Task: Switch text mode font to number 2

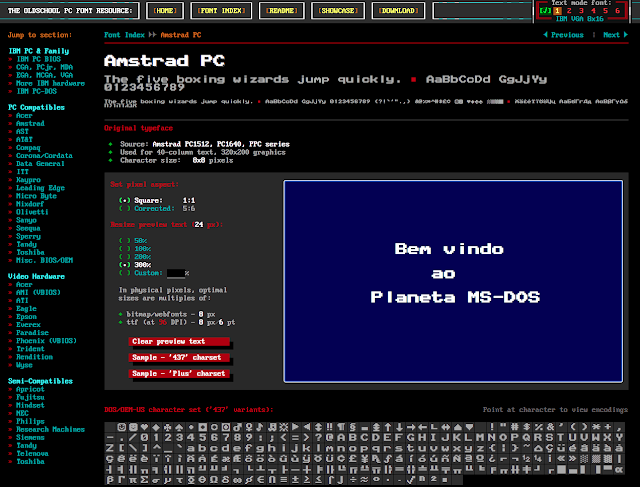Action: pyautogui.click(x=569, y=11)
